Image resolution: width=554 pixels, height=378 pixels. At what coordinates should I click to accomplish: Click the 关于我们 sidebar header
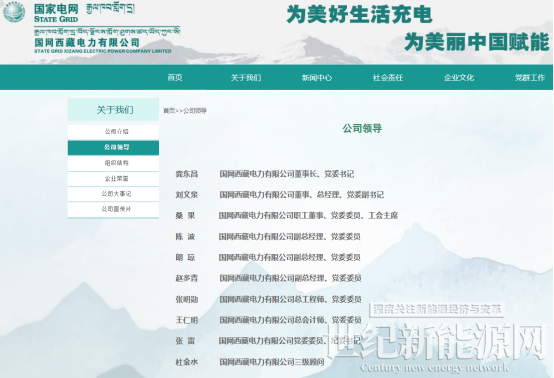coord(113,110)
